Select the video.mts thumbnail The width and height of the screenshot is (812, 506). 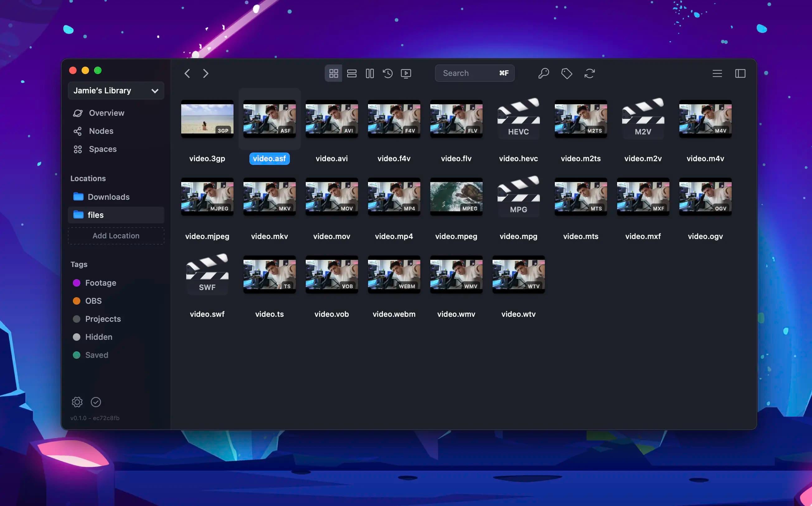[581, 197]
